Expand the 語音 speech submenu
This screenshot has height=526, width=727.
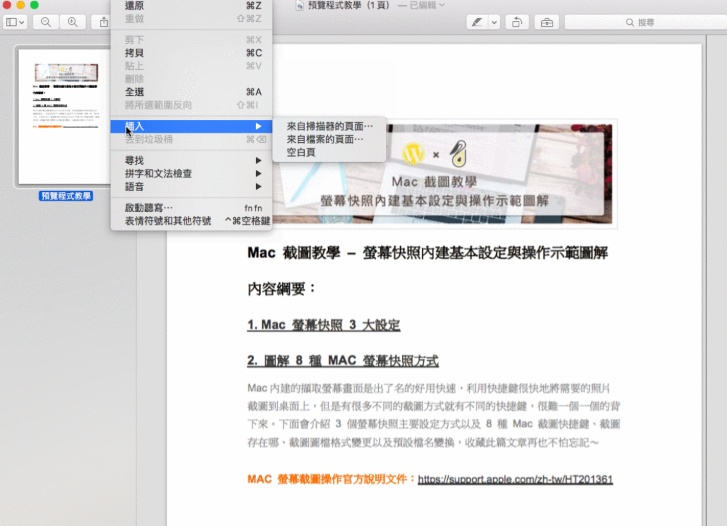[x=191, y=186]
